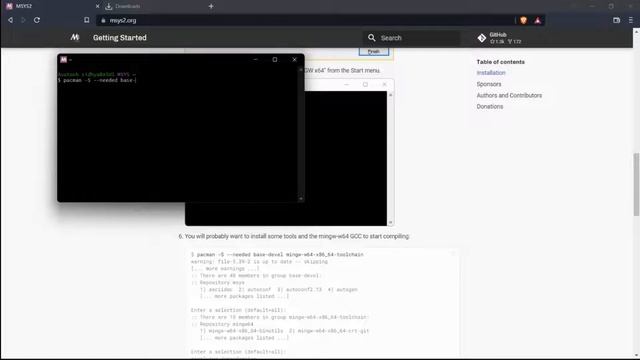Maximize the MSYS2 terminal window

[275, 60]
